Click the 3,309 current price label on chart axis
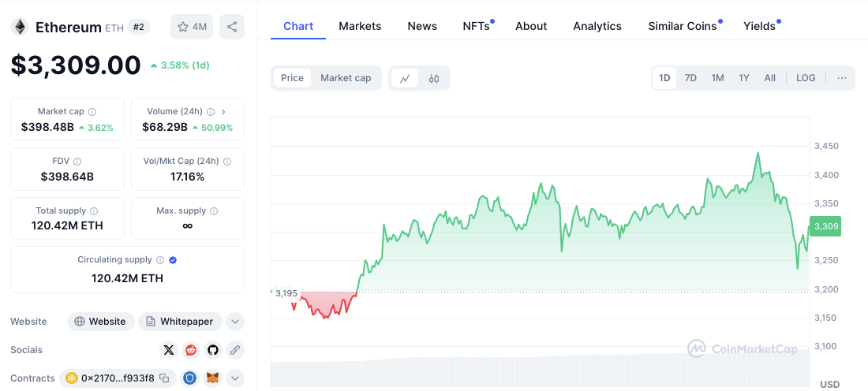 [x=825, y=226]
